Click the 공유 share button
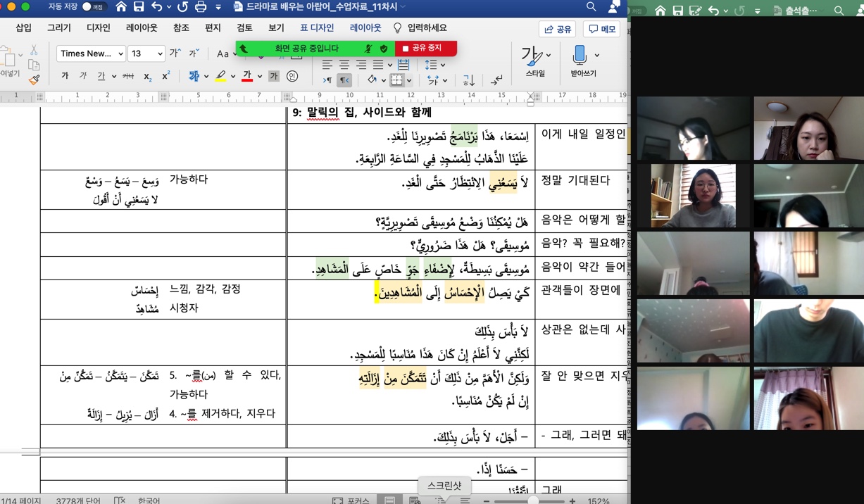The height and width of the screenshot is (504, 864). (x=557, y=29)
